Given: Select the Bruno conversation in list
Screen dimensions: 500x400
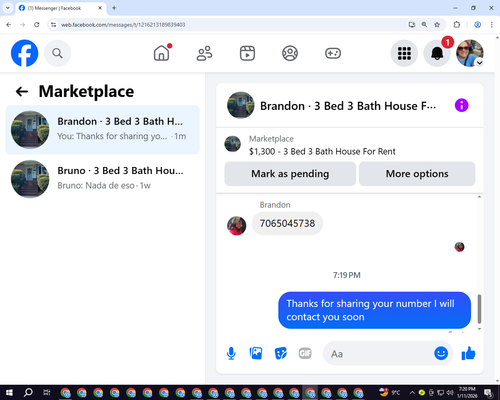Looking at the screenshot, I should pyautogui.click(x=103, y=179).
